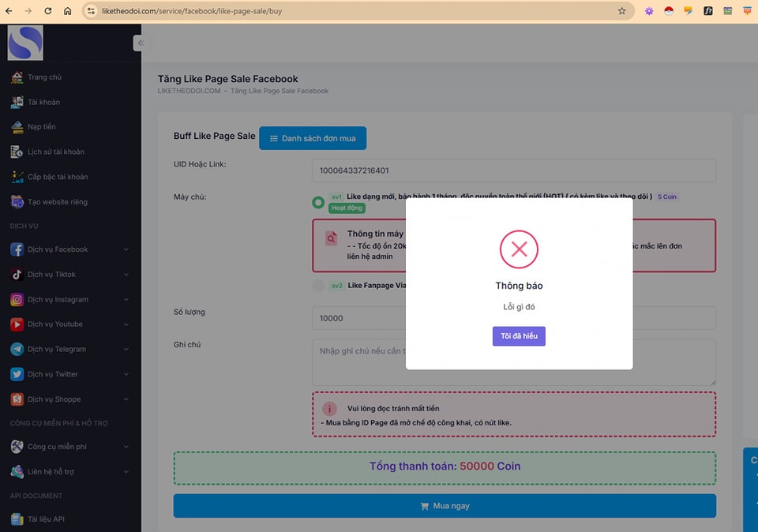
Task: Click the Facebook icon in sidebar
Action: (17, 249)
